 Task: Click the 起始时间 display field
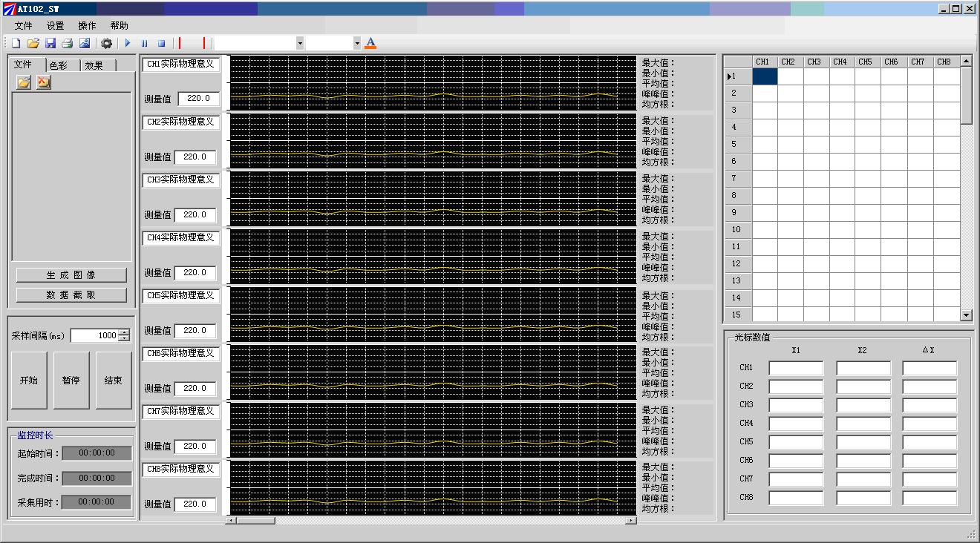pos(97,453)
